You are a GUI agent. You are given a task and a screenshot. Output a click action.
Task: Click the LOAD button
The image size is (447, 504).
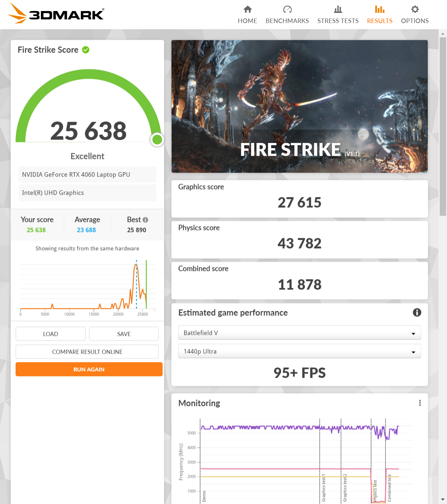[51, 334]
